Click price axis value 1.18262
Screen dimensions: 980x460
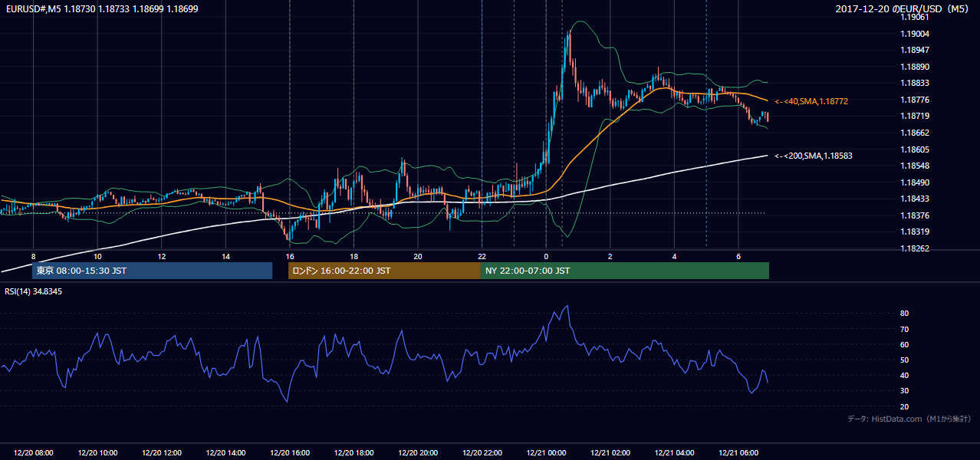click(x=915, y=248)
